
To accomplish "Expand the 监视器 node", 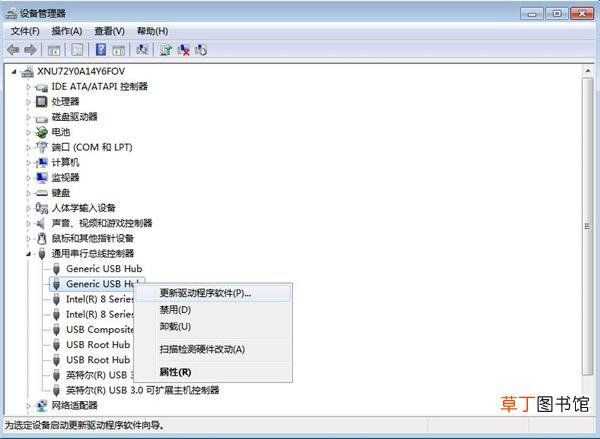I will 28,178.
